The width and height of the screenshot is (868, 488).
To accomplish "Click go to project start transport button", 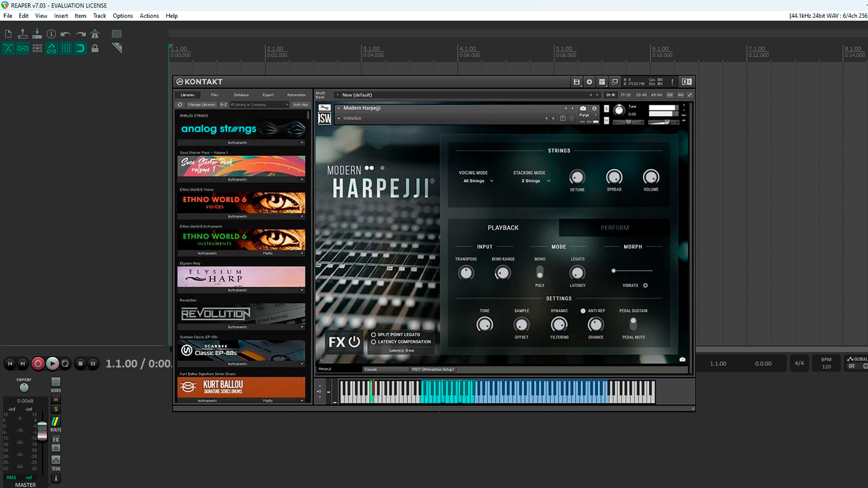I will (10, 363).
